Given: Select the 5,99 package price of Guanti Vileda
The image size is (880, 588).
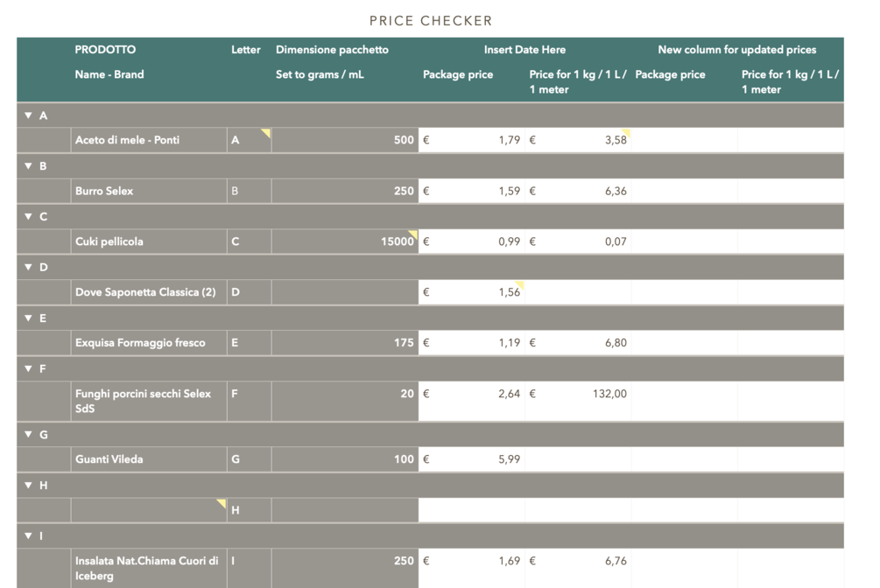Looking at the screenshot, I should (473, 458).
